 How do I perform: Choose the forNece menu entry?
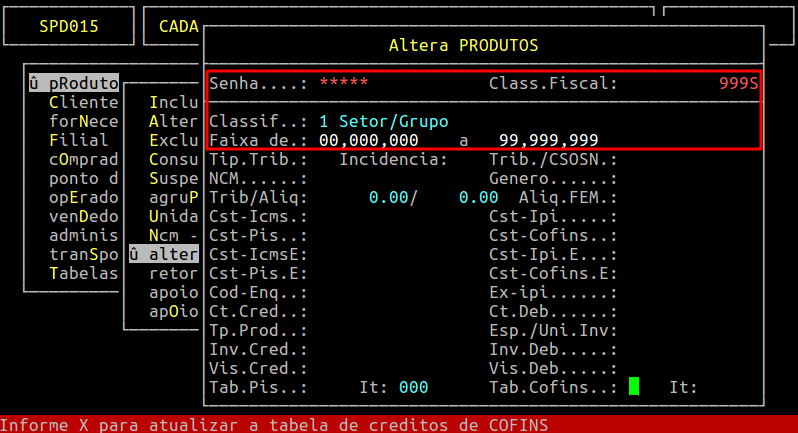click(83, 121)
